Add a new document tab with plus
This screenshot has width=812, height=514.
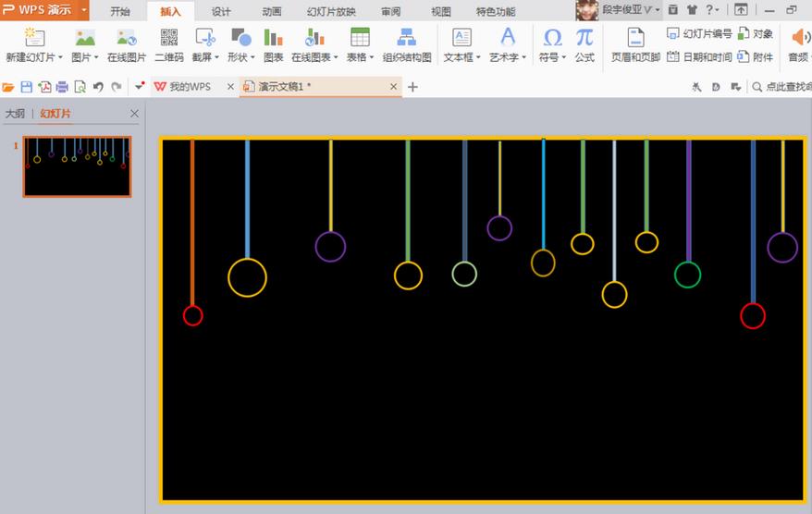(412, 87)
